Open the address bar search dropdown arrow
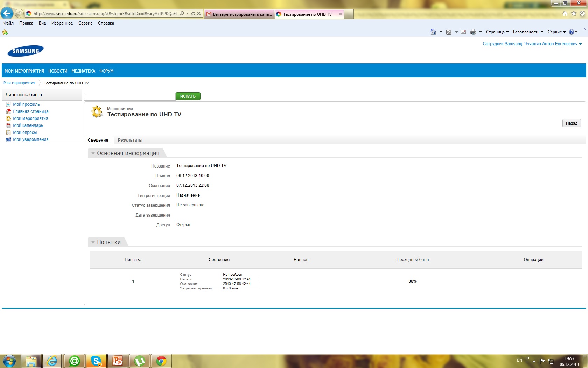The image size is (588, 368). point(187,14)
